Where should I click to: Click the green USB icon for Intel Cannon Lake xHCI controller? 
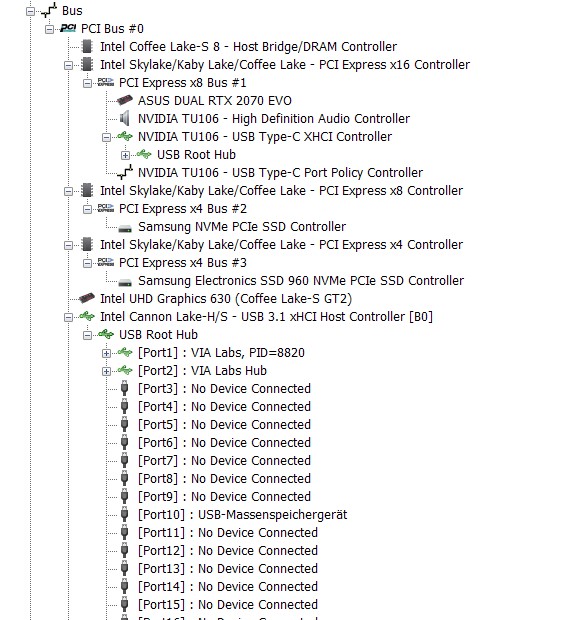coord(87,316)
